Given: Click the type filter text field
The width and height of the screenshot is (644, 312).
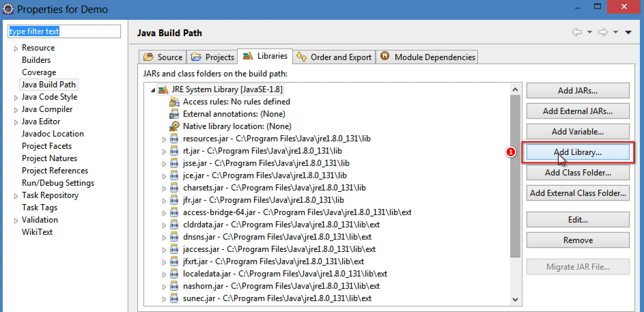Looking at the screenshot, I should coord(64,31).
